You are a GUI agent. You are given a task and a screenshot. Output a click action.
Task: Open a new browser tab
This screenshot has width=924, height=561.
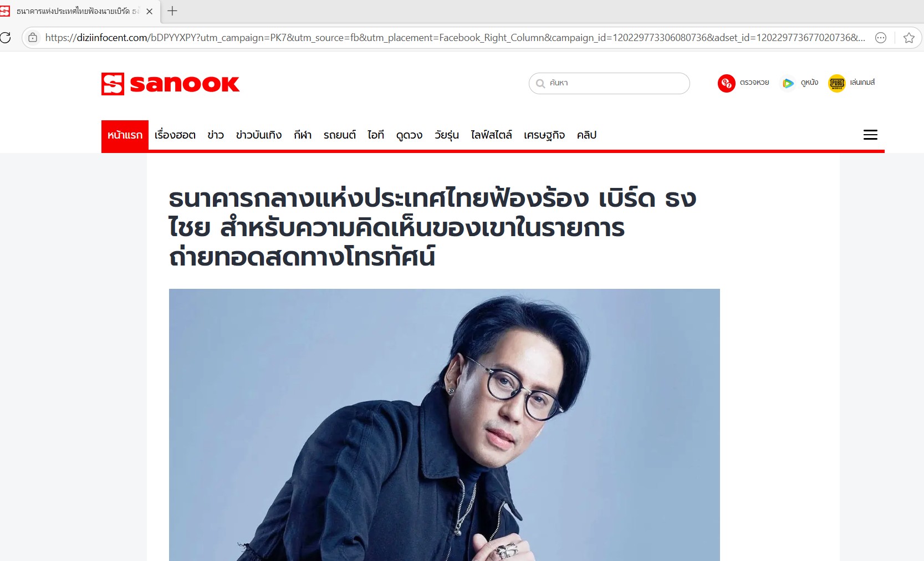click(172, 11)
